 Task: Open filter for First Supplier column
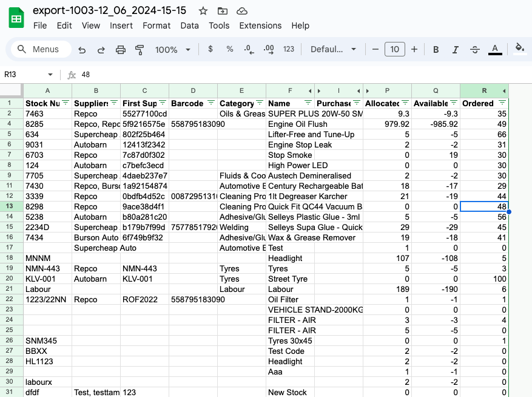163,103
